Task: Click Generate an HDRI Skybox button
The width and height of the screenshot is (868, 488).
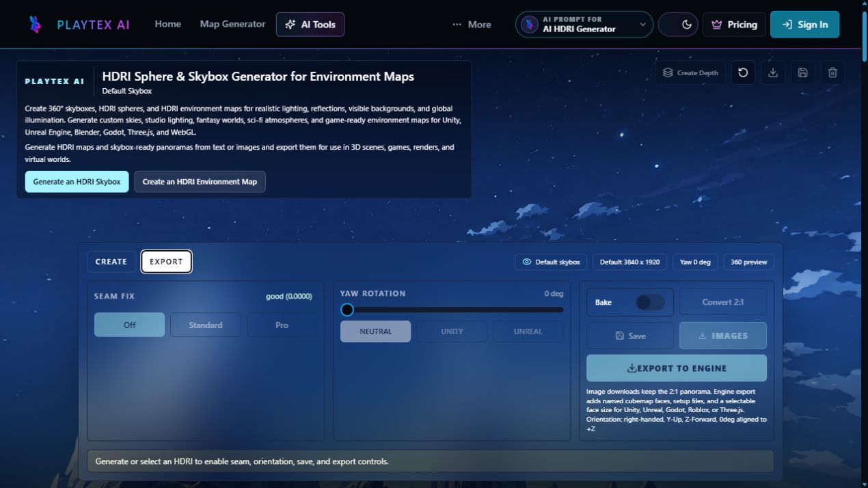Action: (x=77, y=182)
